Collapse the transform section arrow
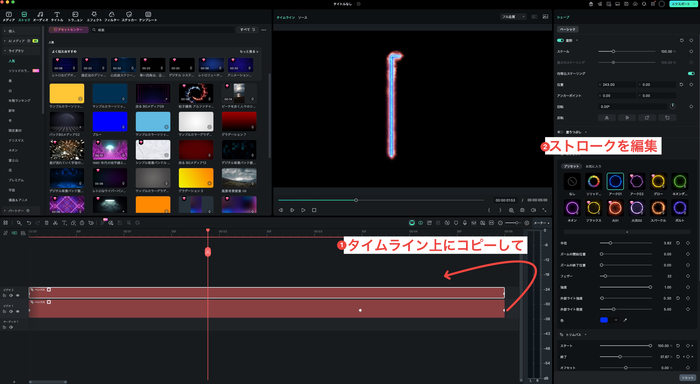Viewport: 700px width, 384px height. coord(577,40)
